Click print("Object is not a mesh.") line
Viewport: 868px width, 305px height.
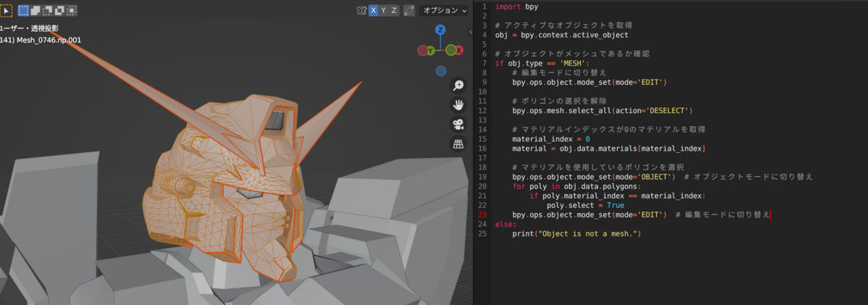point(576,233)
